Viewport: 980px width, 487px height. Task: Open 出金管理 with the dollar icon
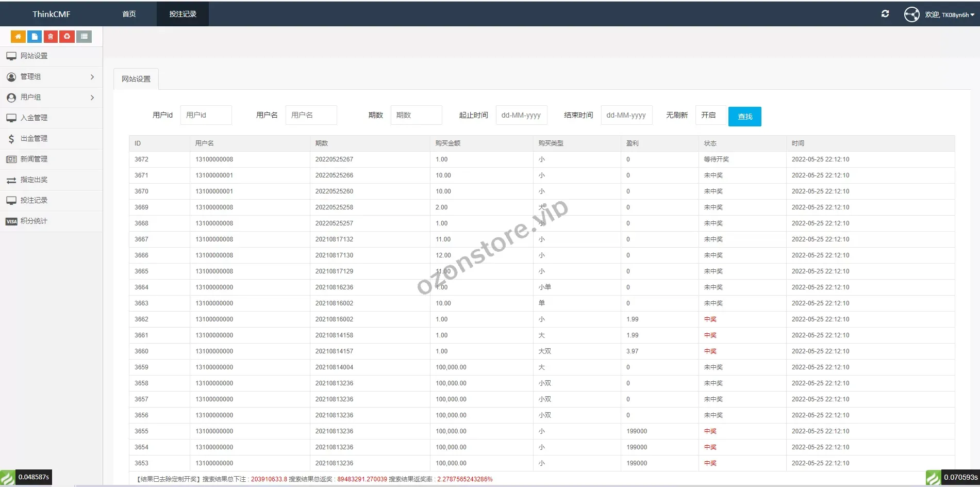point(34,139)
